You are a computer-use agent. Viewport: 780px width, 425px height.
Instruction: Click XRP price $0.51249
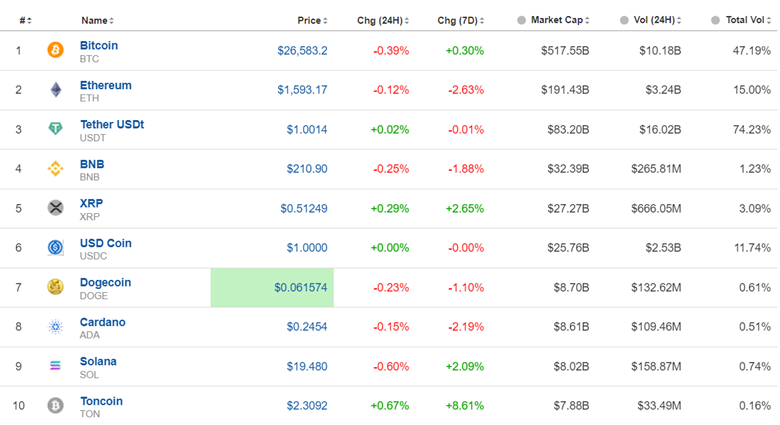(304, 209)
